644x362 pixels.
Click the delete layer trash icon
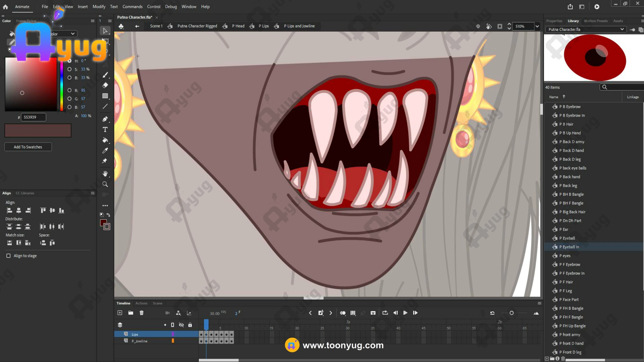pos(142,313)
